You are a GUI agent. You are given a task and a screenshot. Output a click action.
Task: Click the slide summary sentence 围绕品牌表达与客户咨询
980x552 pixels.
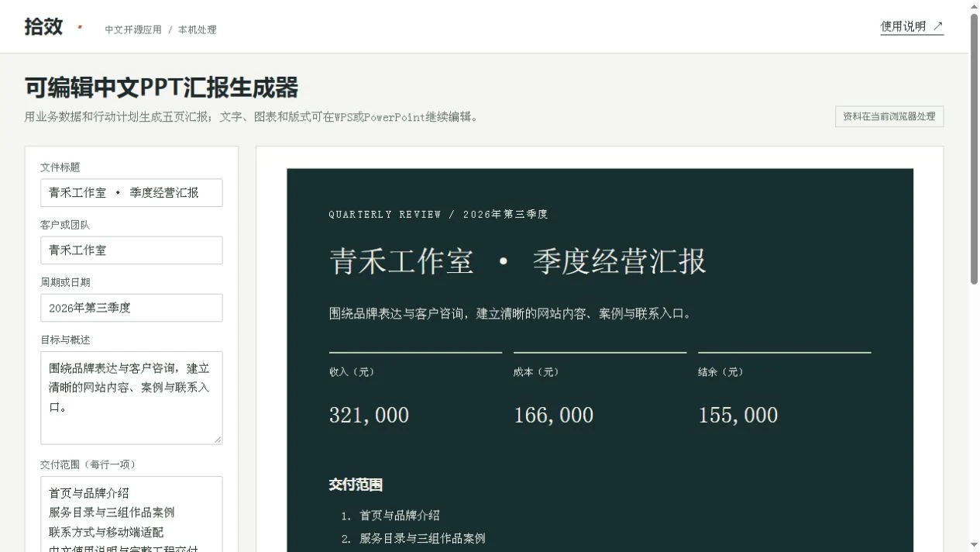(x=510, y=314)
